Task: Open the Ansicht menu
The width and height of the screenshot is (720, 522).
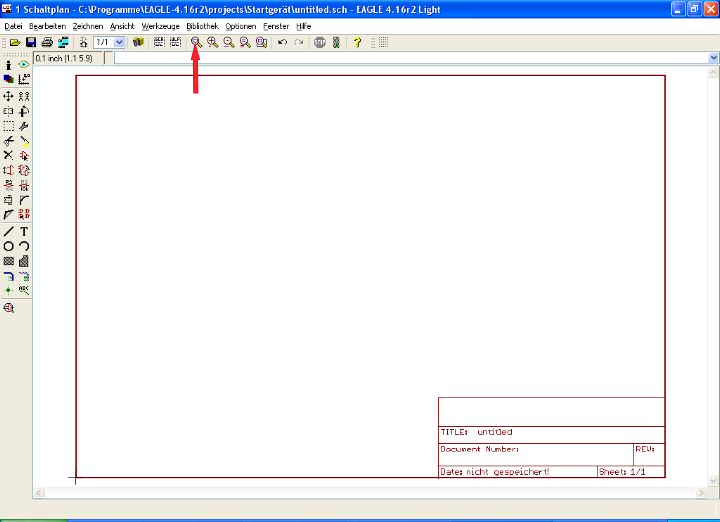Action: tap(122, 25)
